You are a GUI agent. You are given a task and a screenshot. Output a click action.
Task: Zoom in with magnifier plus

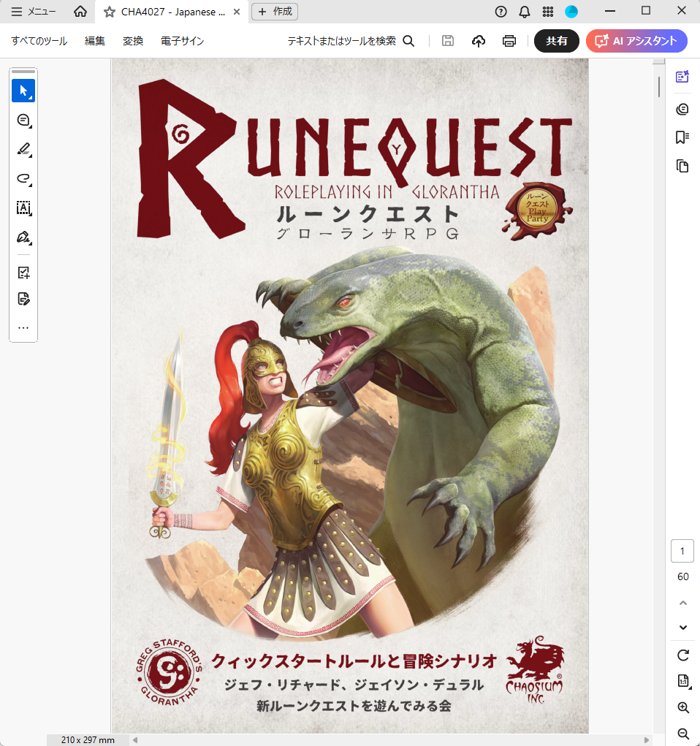[683, 708]
